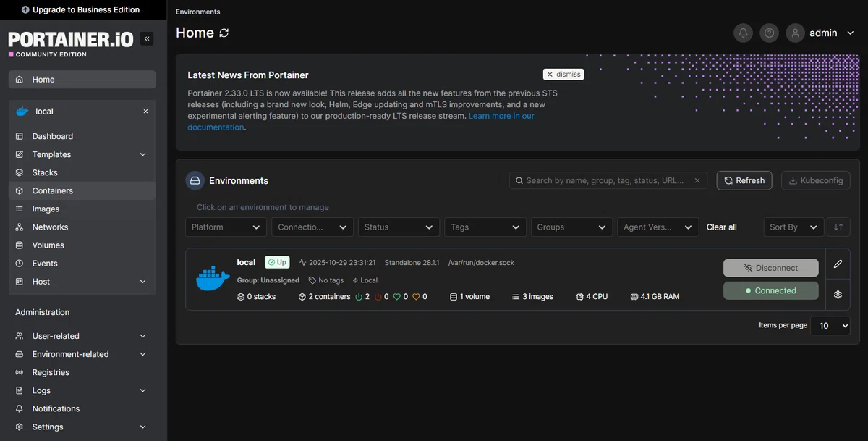This screenshot has height=441, width=868.
Task: Open Images menu item
Action: [x=82, y=209]
